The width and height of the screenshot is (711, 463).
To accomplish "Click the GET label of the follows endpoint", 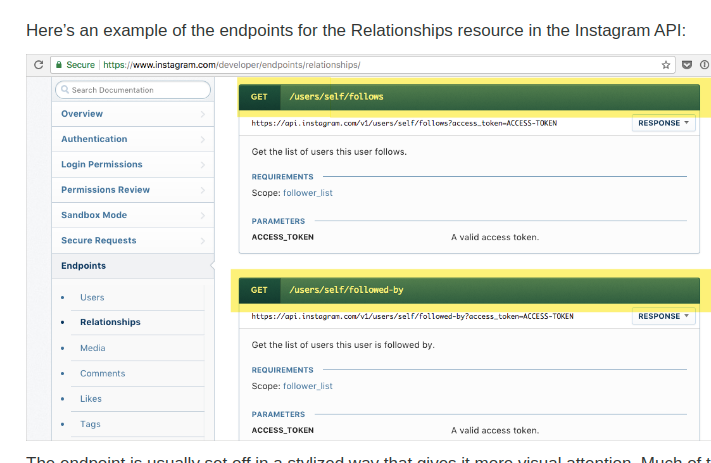I will pyautogui.click(x=259, y=97).
